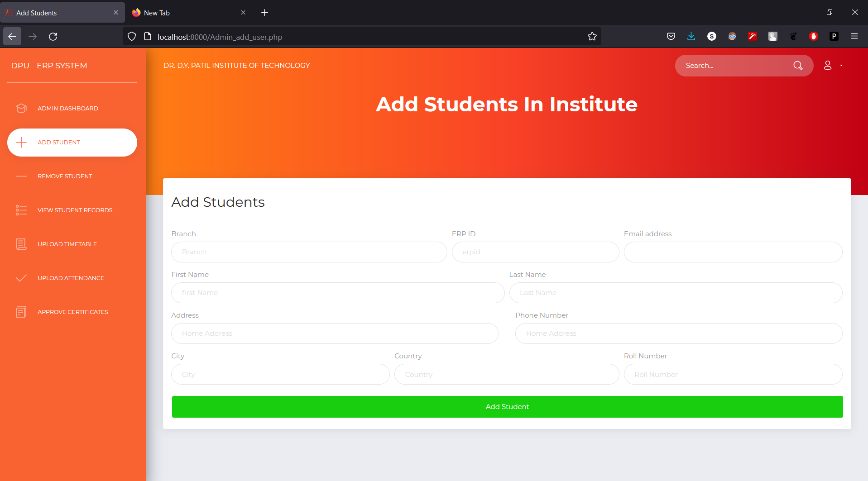Image resolution: width=868 pixels, height=481 pixels.
Task: Click the minus icon beside Remove Student
Action: (x=21, y=176)
